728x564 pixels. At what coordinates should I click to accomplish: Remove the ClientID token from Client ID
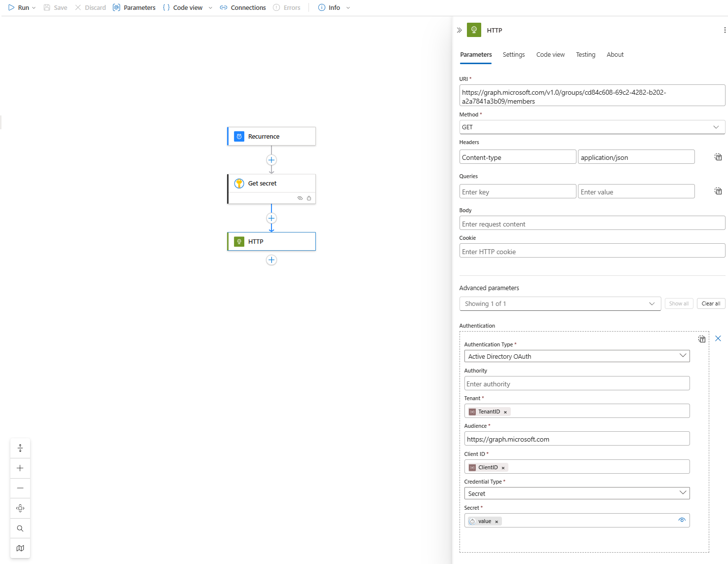click(x=503, y=468)
